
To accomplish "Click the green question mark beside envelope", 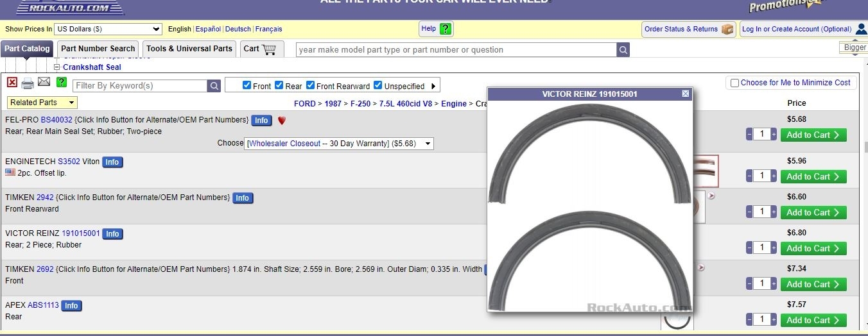I will click(x=62, y=82).
